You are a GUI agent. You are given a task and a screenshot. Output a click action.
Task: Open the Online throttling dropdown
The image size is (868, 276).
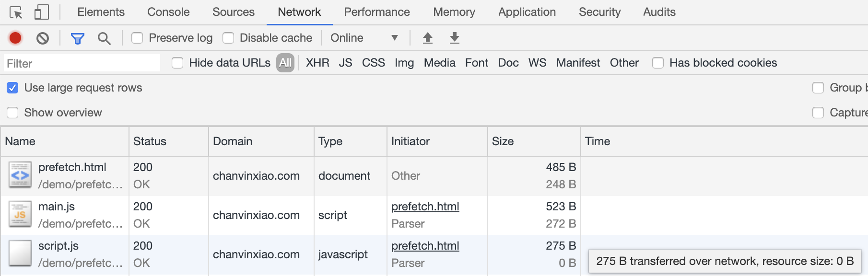coord(364,38)
